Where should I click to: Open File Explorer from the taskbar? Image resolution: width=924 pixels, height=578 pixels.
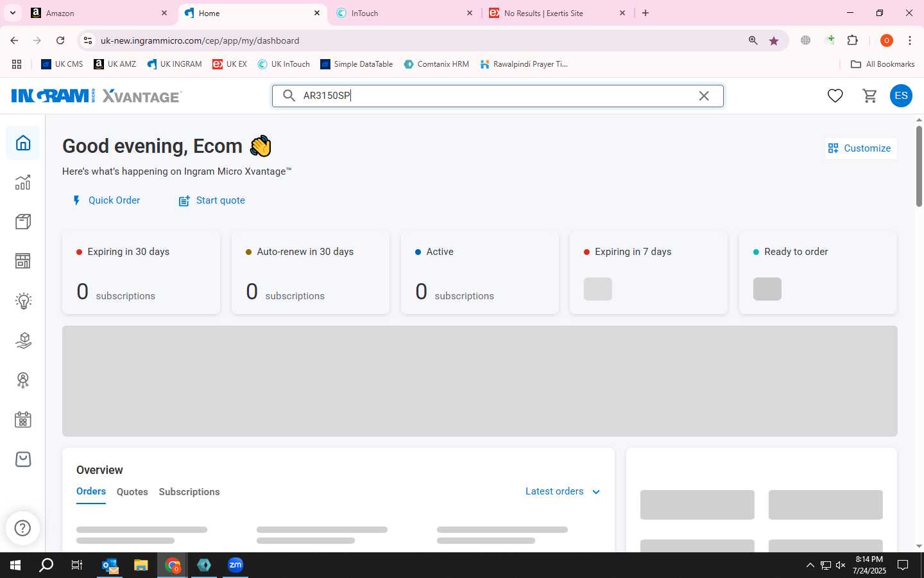point(141,565)
